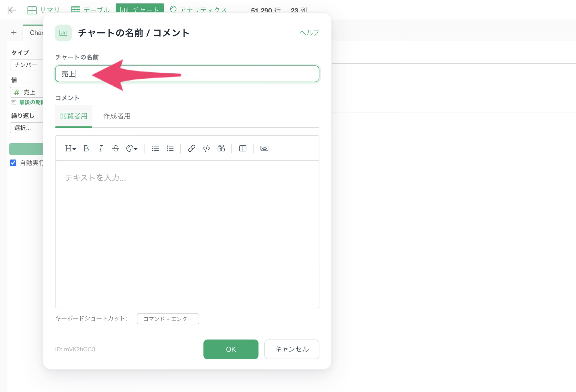
Task: Toggle side-by-side preview layout
Action: click(x=243, y=149)
